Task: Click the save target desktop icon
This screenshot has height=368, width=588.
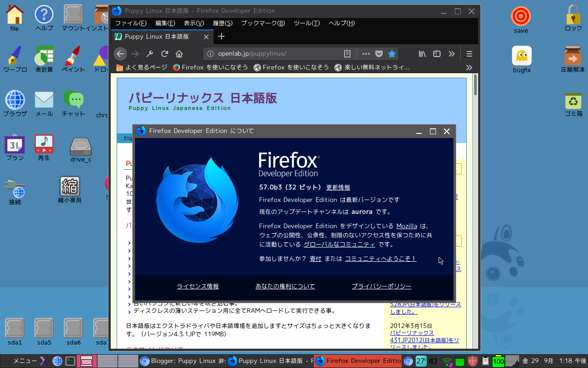Action: click(521, 20)
